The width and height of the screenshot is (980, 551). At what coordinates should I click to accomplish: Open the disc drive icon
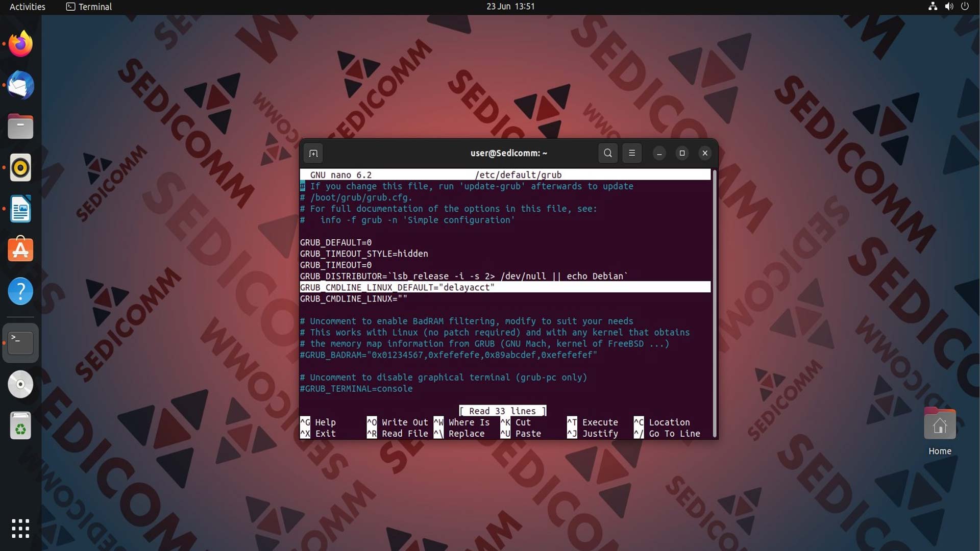point(20,384)
